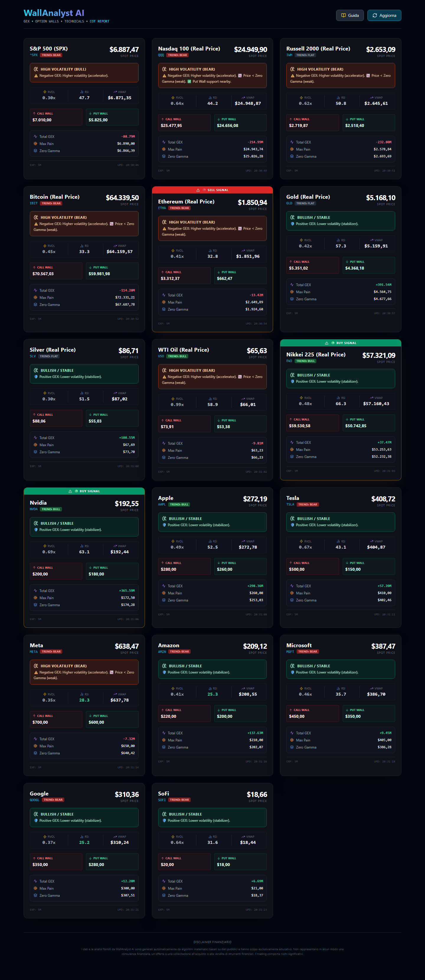Open the Guida help button
The width and height of the screenshot is (425, 980).
(x=350, y=16)
